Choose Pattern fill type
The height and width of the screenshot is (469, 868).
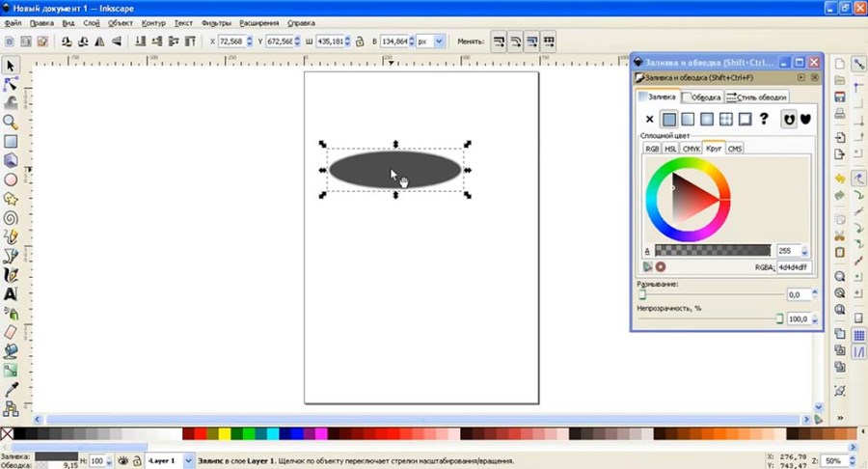[x=725, y=119]
